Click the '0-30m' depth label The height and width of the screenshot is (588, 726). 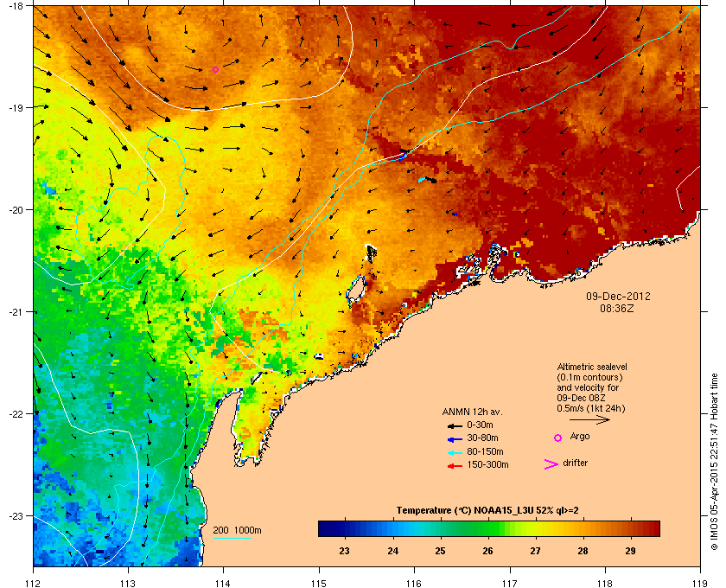(x=480, y=425)
